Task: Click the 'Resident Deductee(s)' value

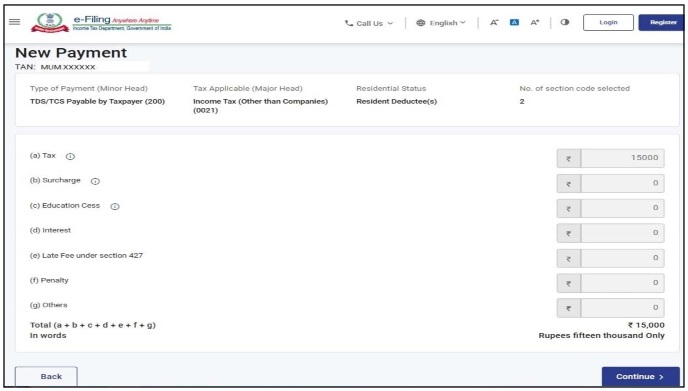Action: [396, 101]
